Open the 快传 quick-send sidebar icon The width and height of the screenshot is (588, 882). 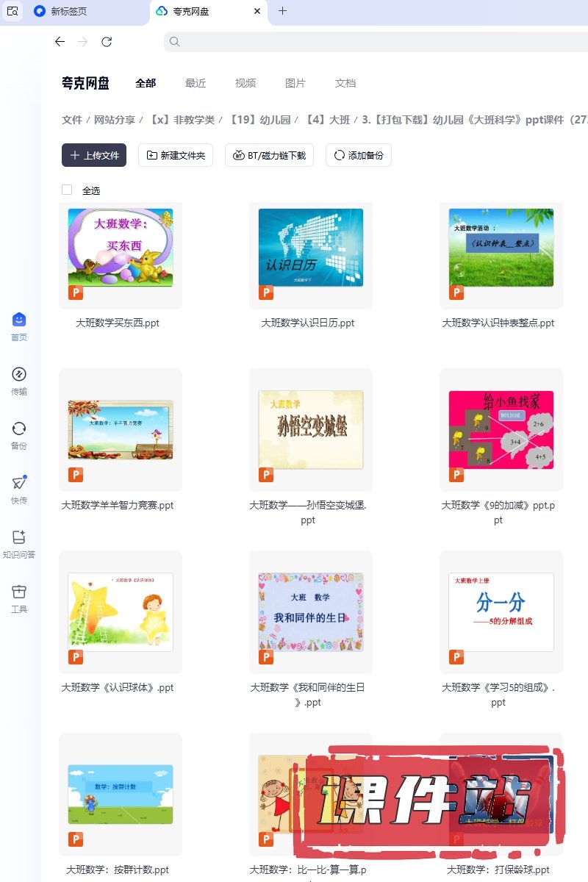(19, 483)
